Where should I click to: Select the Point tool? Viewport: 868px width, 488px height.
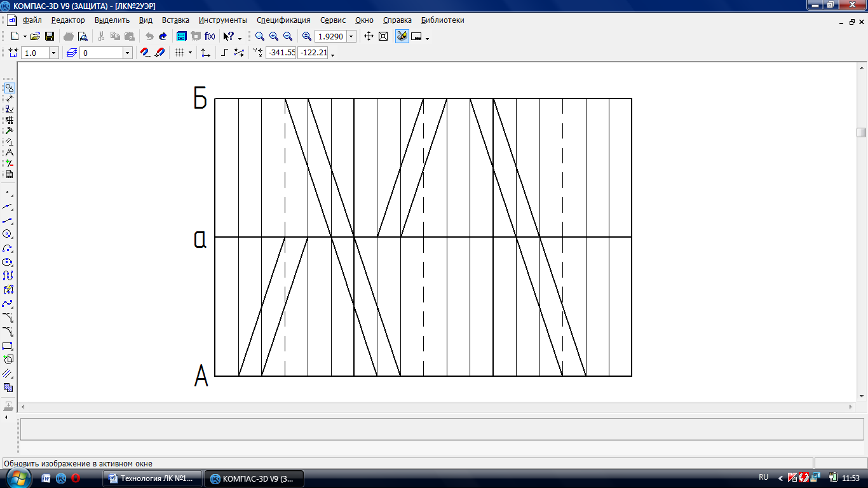click(8, 192)
